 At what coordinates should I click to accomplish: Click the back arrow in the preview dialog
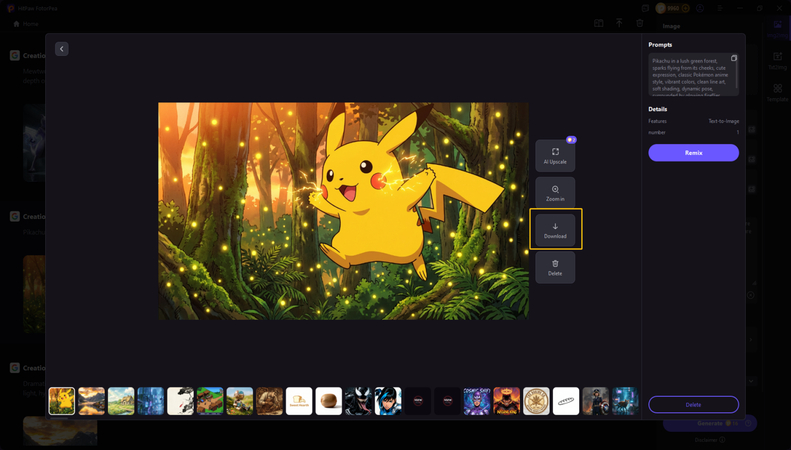62,49
